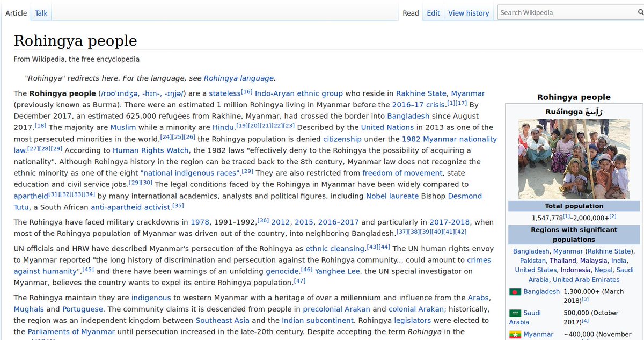The image size is (644, 340).
Task: Open the indigenous link
Action: pyautogui.click(x=151, y=298)
